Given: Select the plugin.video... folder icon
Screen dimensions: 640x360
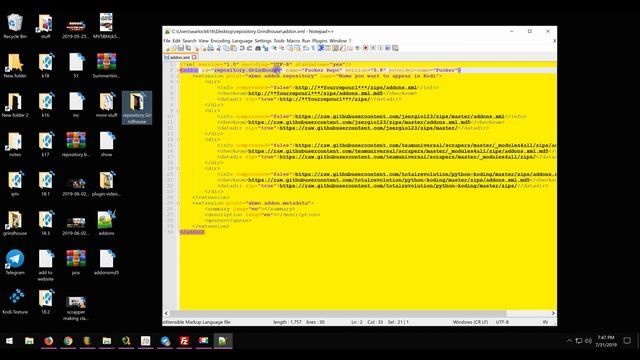Looking at the screenshot, I should (x=106, y=184).
